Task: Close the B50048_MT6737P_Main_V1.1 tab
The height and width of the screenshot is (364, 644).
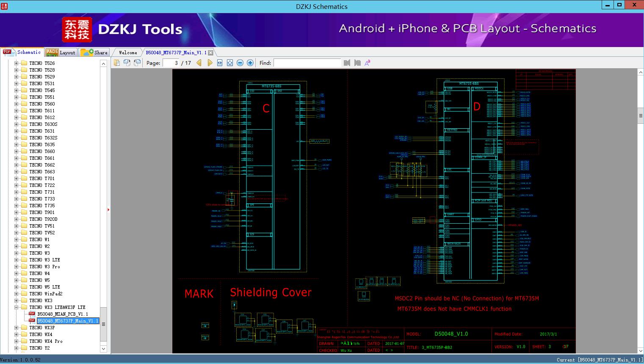Action: 211,53
